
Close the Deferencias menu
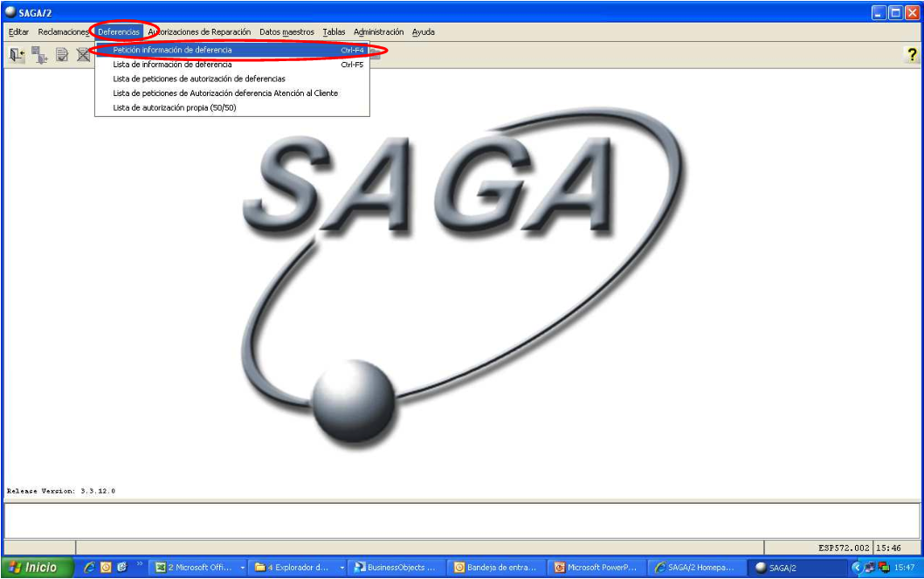(x=119, y=31)
